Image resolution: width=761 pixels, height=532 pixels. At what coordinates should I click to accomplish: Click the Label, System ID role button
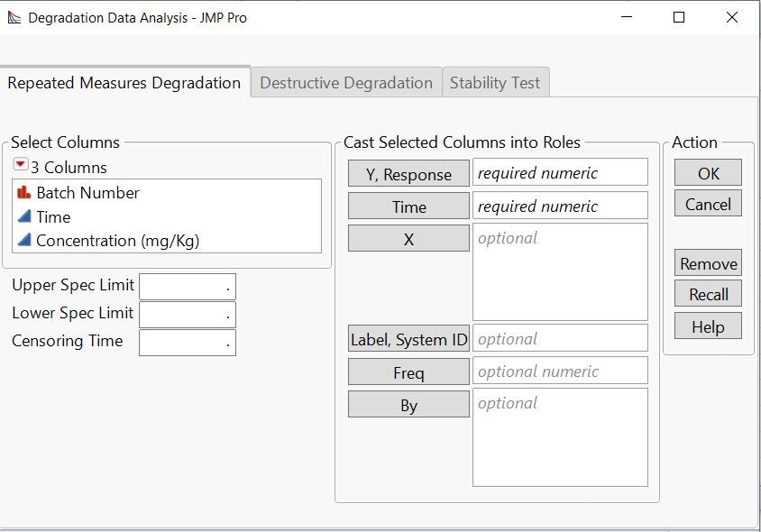click(408, 339)
